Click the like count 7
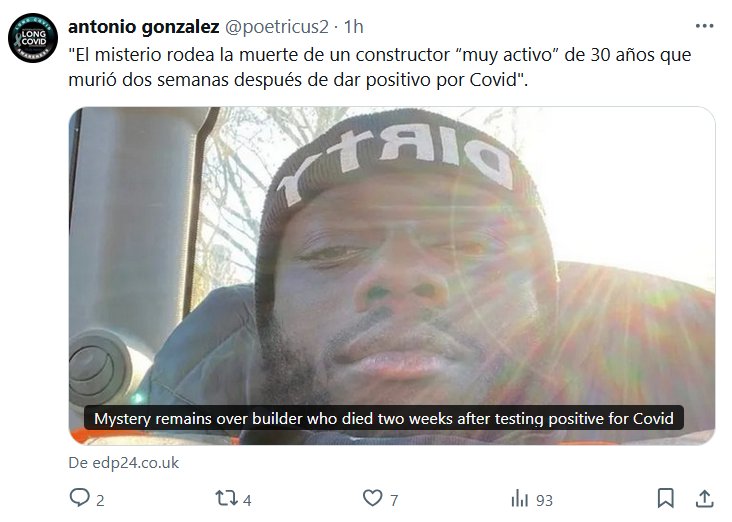 pos(394,501)
